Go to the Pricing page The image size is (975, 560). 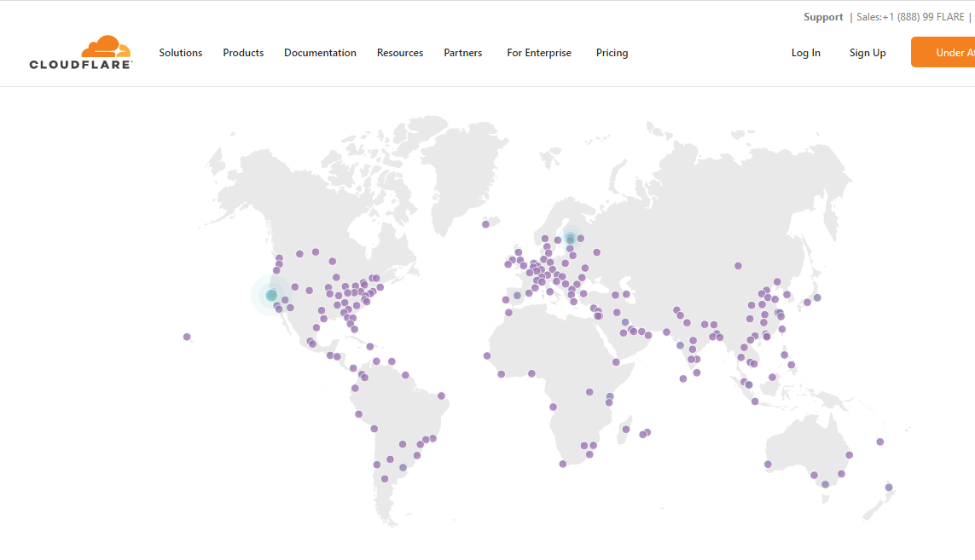pyautogui.click(x=612, y=53)
